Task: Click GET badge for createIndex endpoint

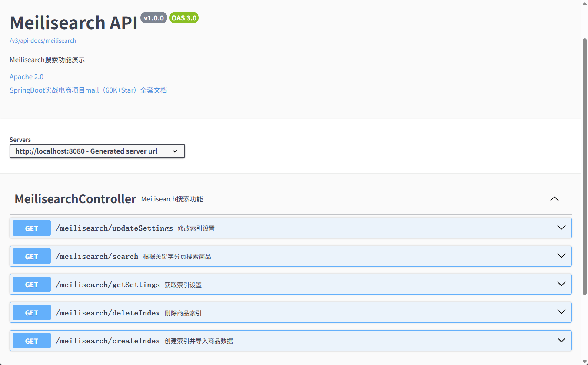Action: coord(32,341)
